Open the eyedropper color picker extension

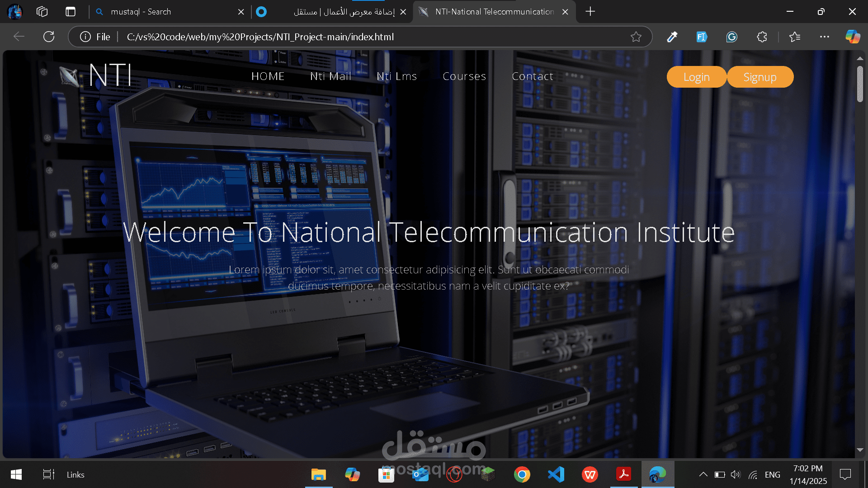tap(672, 37)
